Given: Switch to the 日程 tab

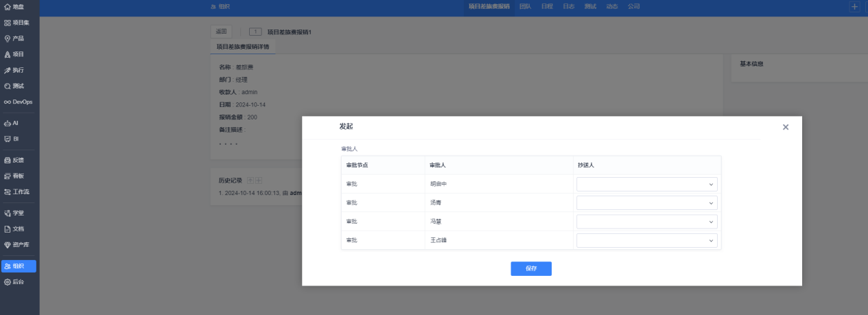Looking at the screenshot, I should (x=547, y=6).
